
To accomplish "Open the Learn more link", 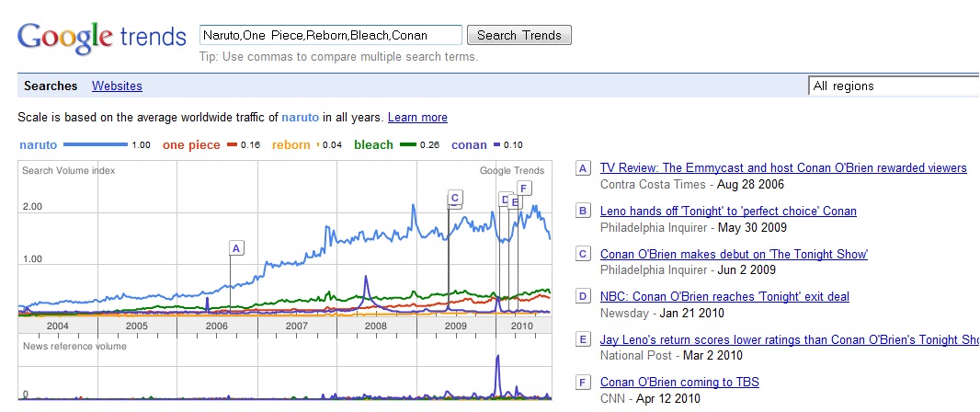I will 417,118.
